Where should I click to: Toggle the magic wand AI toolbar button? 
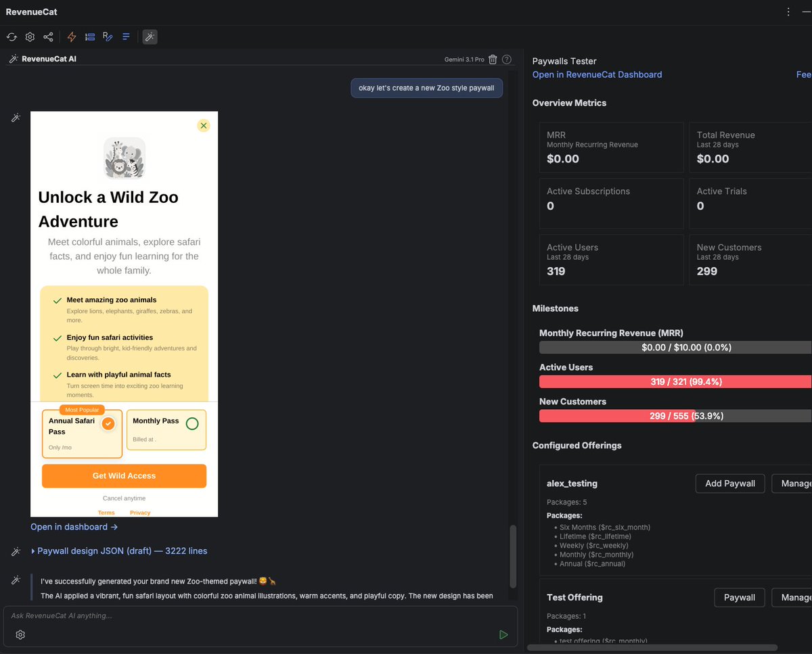[x=150, y=37]
